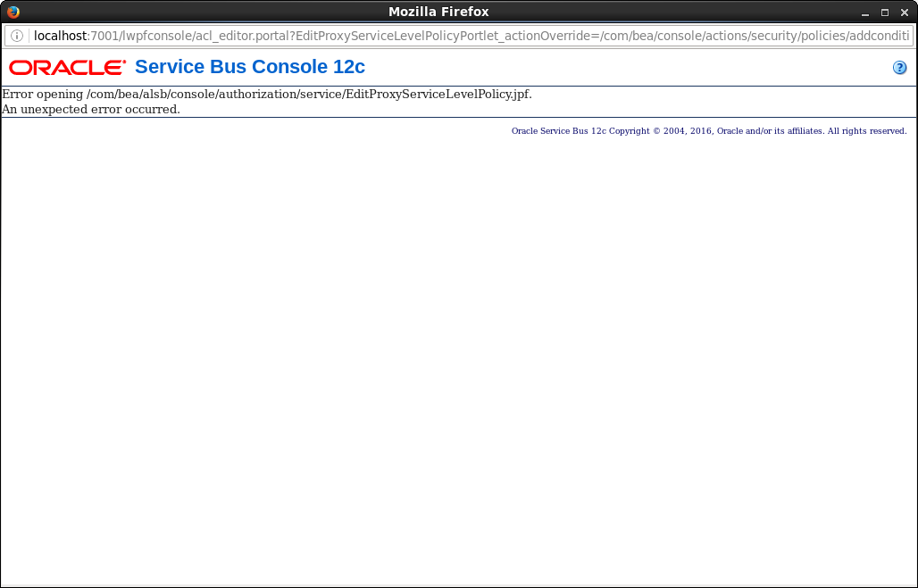918x588 pixels.
Task: Click the 'Service Bus Console 12c' heading
Action: tap(249, 68)
